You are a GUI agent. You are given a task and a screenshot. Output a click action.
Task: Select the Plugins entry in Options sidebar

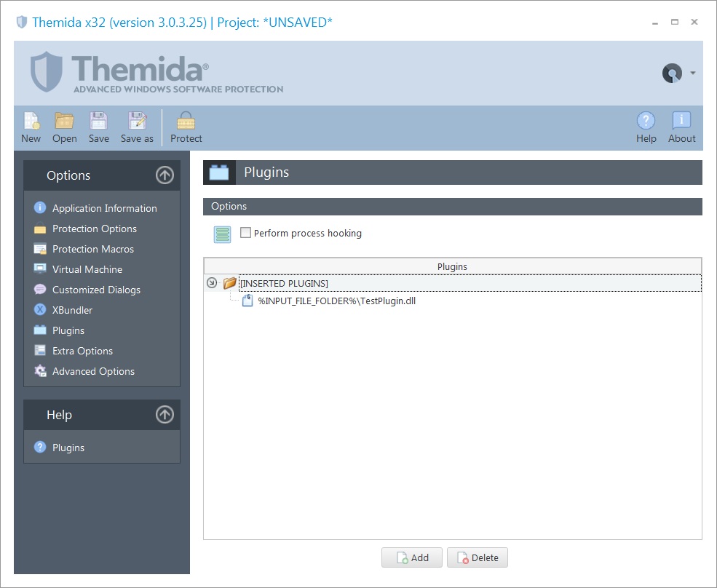(68, 330)
